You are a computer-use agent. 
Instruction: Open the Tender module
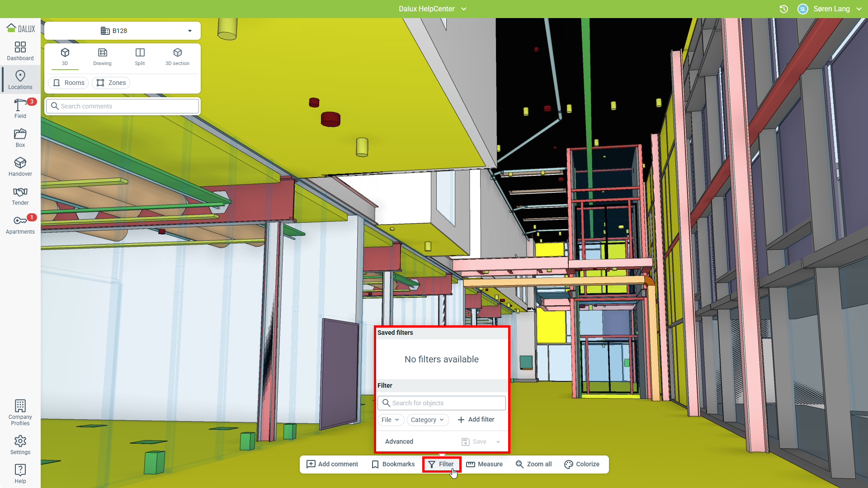[20, 195]
